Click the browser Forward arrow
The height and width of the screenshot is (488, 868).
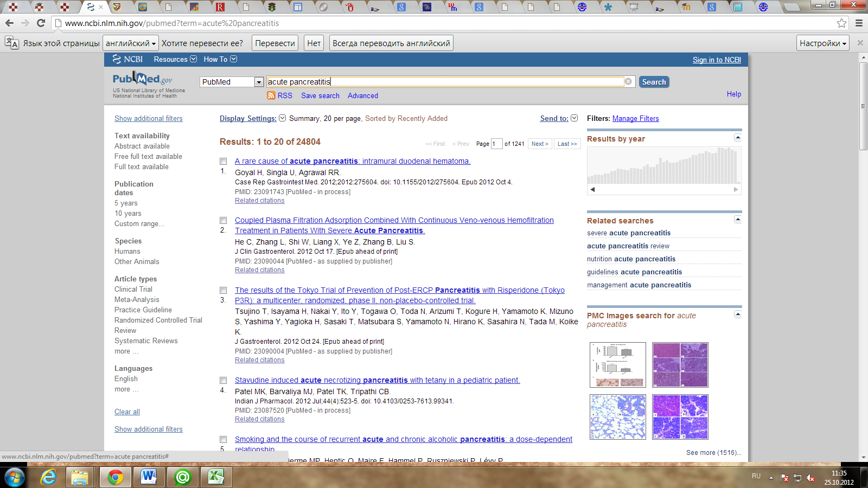point(25,23)
